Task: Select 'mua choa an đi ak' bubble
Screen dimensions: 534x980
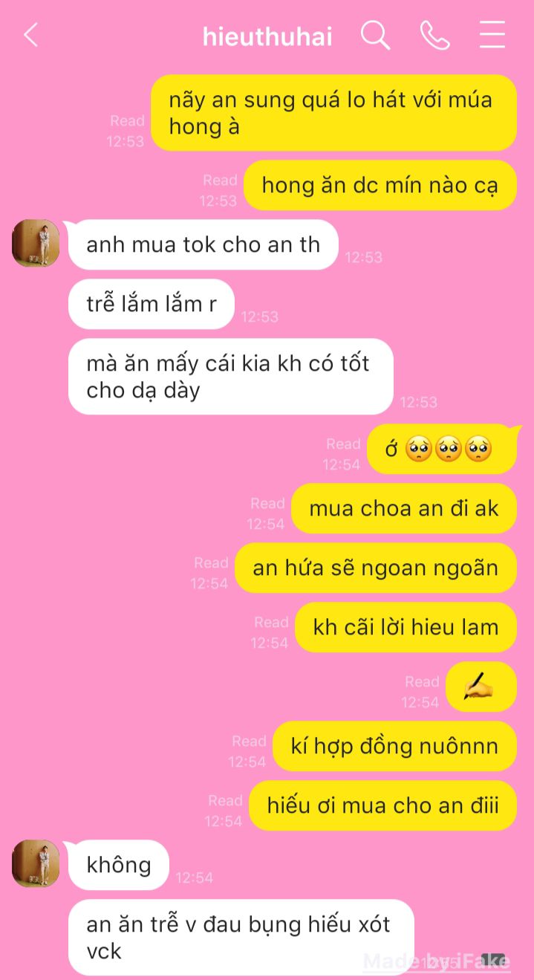Action: point(403,509)
